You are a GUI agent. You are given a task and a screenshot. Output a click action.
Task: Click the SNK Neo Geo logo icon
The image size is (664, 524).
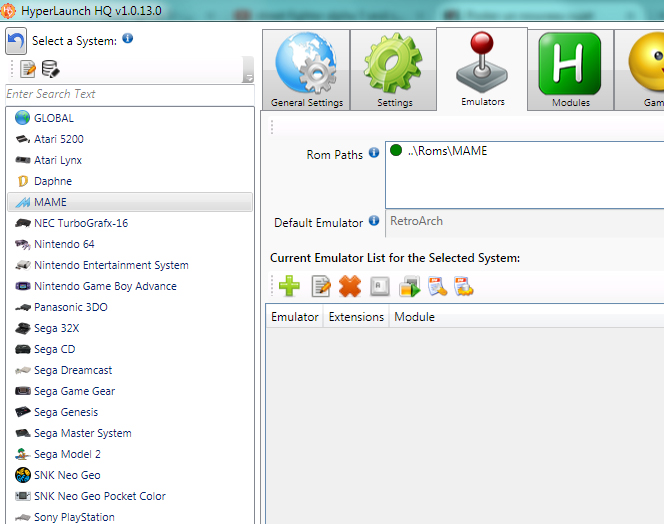coord(22,475)
